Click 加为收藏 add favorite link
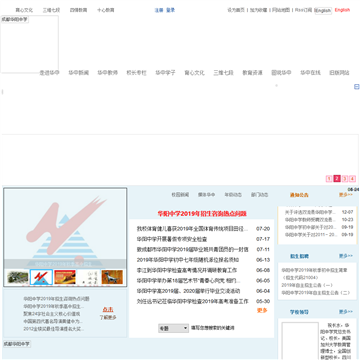The width and height of the screenshot is (360, 360). tap(259, 10)
